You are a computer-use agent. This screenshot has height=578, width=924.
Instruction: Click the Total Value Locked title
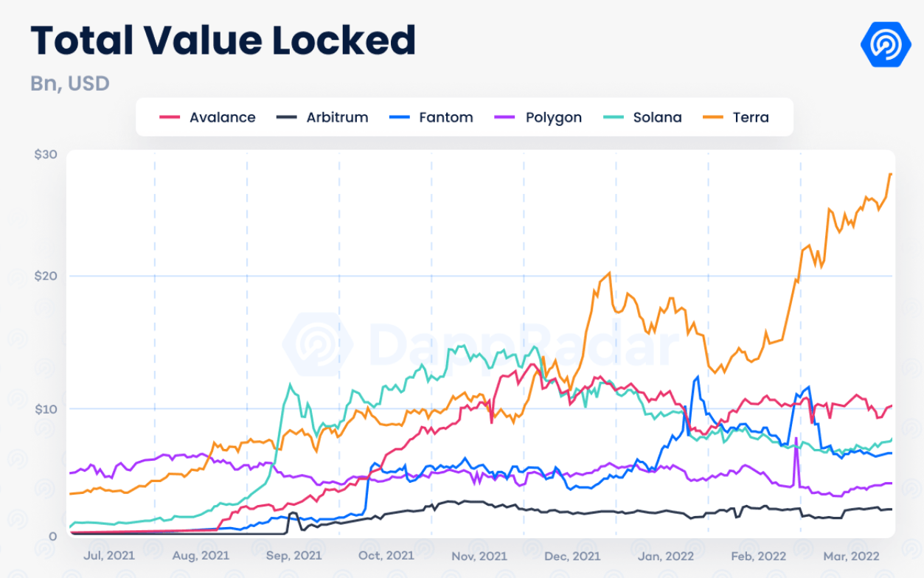point(223,41)
